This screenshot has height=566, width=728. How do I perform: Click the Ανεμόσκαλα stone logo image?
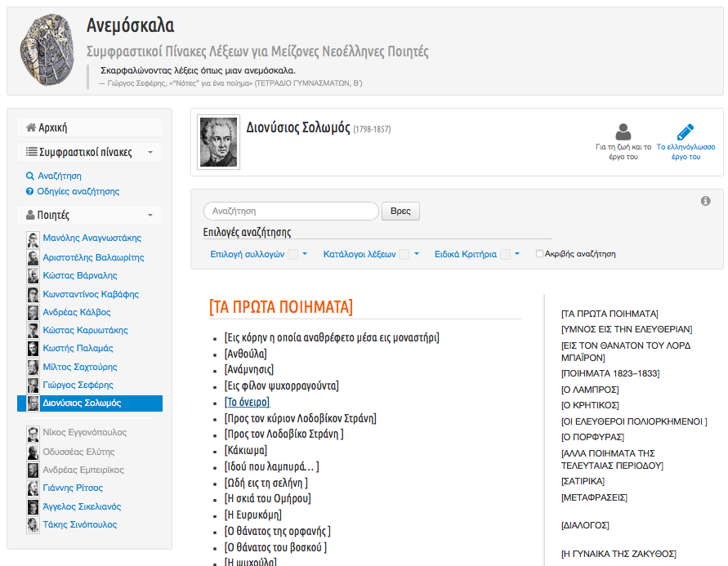[x=47, y=50]
